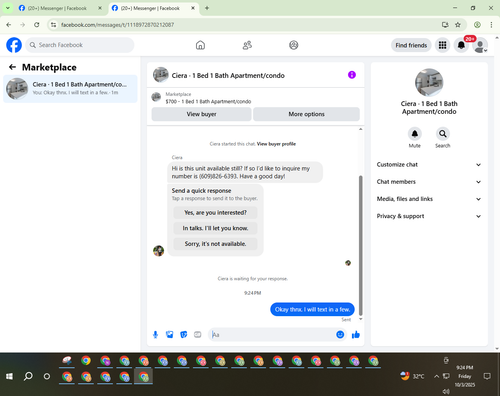Select the second Messenger browser tab
500x396 pixels.
coord(150,8)
